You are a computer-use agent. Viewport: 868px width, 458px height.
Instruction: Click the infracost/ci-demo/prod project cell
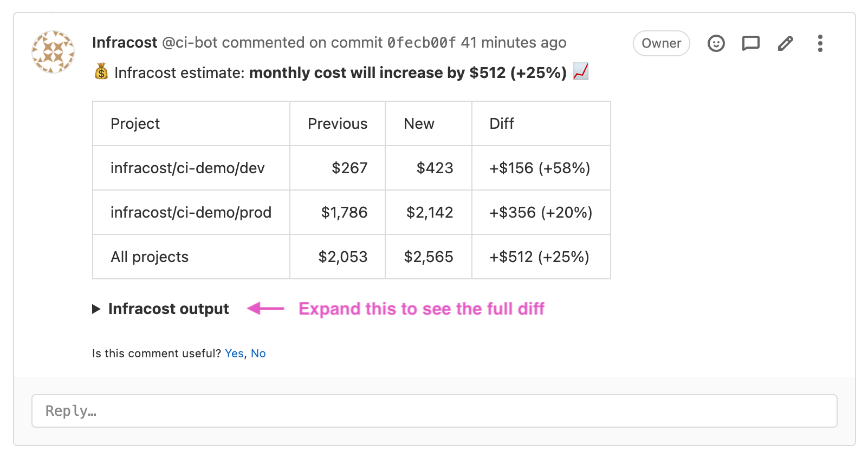[191, 213]
